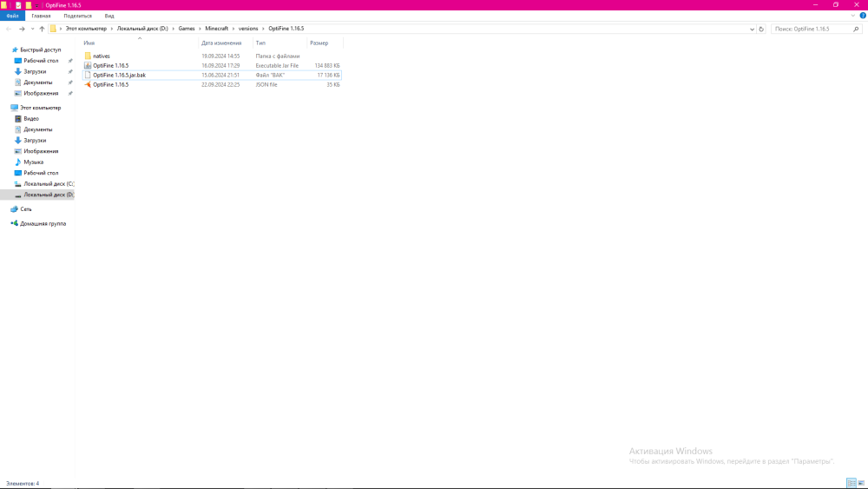This screenshot has width=868, height=489.
Task: Open customize quick access toolbar dropdown
Action: pos(37,5)
